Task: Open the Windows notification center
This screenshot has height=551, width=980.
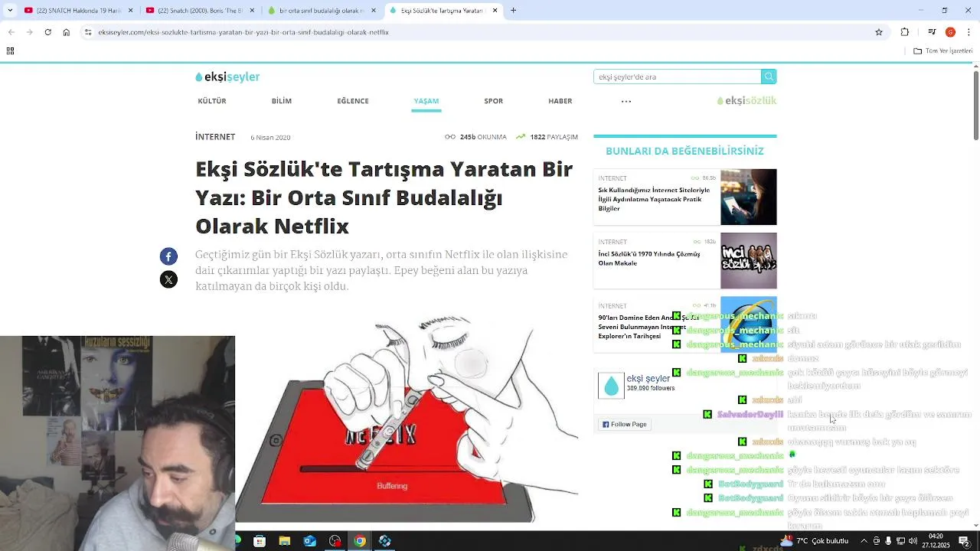Action: pyautogui.click(x=965, y=541)
